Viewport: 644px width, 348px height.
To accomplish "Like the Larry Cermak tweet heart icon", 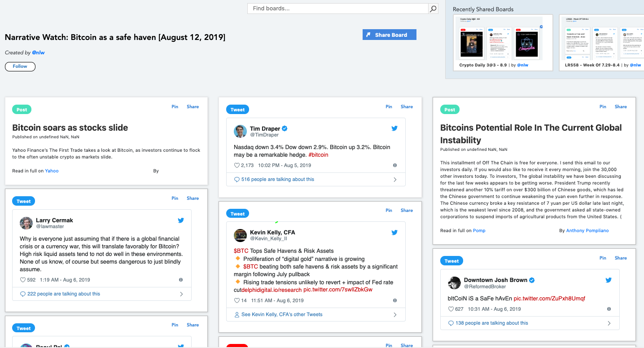I will click(23, 280).
